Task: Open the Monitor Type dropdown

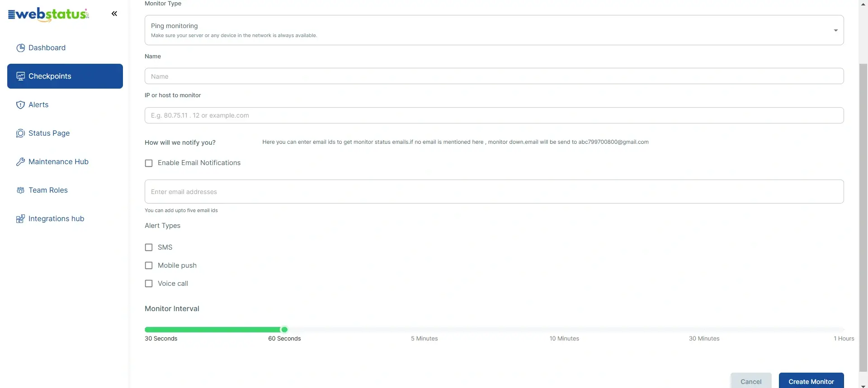Action: click(494, 30)
